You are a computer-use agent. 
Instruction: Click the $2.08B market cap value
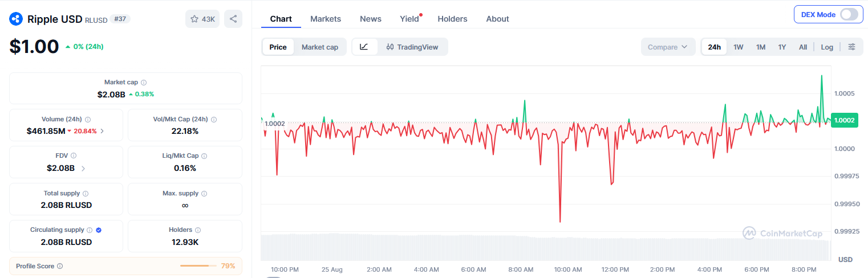[x=111, y=94]
